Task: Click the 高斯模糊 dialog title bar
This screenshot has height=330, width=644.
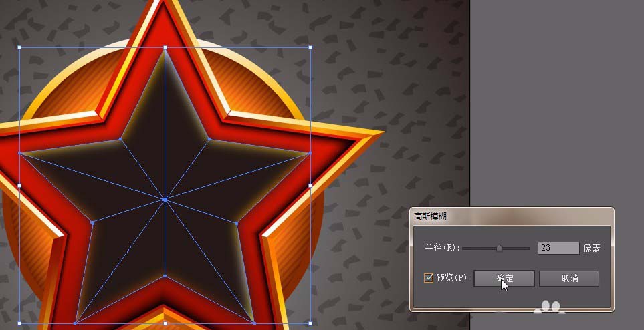Action: pos(512,216)
